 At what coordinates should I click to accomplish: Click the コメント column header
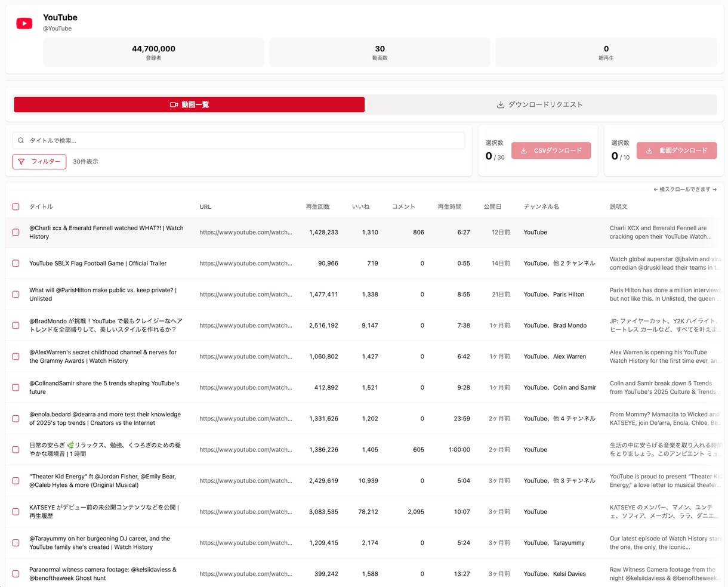pos(403,207)
